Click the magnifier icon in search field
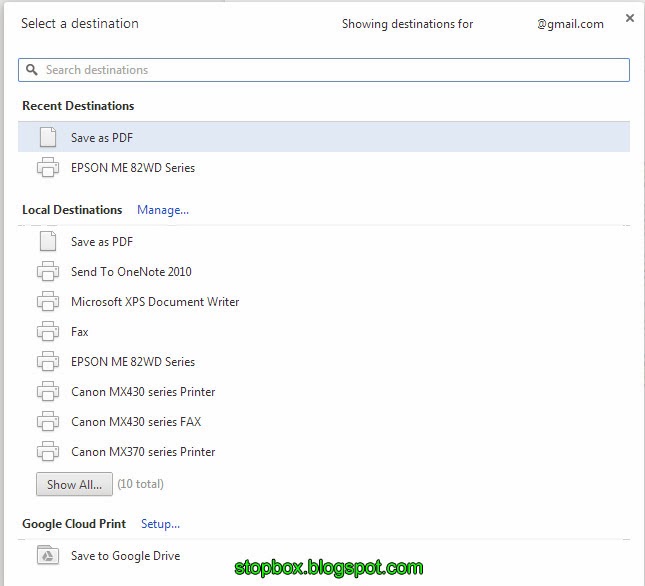The height and width of the screenshot is (586, 645). (x=31, y=69)
